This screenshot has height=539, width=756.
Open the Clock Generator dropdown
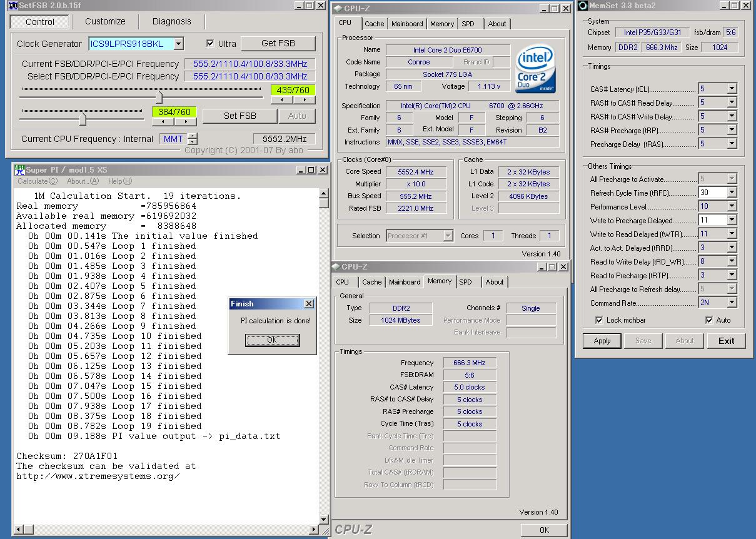click(178, 44)
